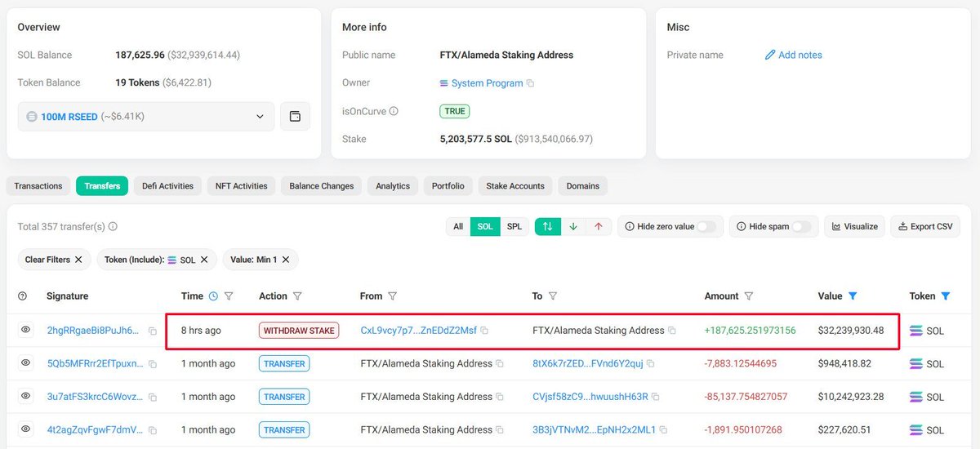Viewport: 980px width, 449px height.
Task: Remove the Token Include SOL filter chip
Action: tap(204, 260)
